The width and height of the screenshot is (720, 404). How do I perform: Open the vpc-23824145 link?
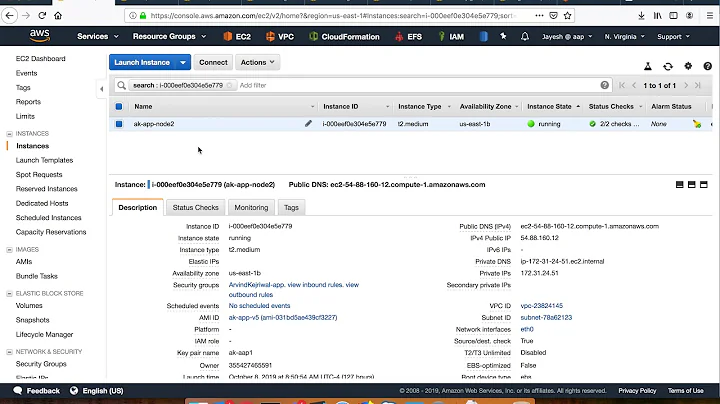tap(541, 306)
